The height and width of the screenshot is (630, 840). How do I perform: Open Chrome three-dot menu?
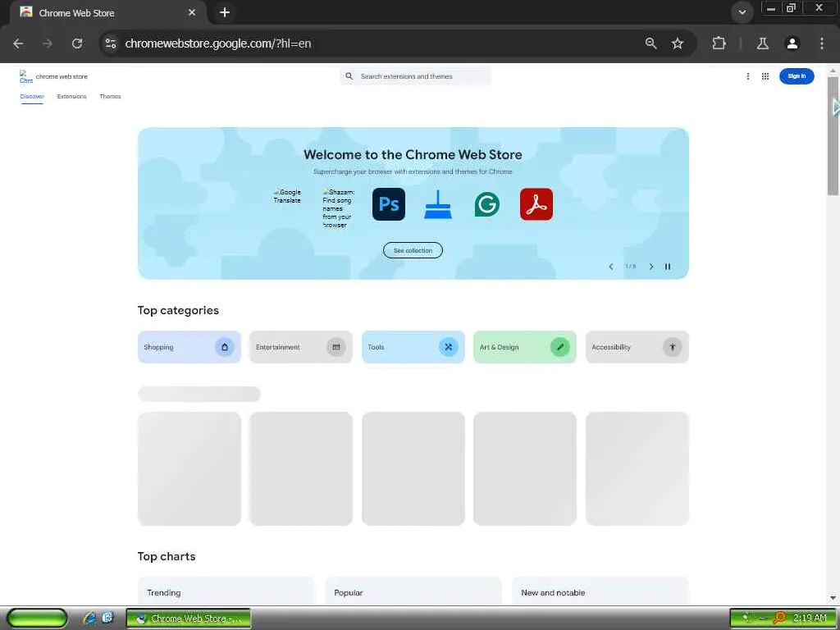pos(822,43)
